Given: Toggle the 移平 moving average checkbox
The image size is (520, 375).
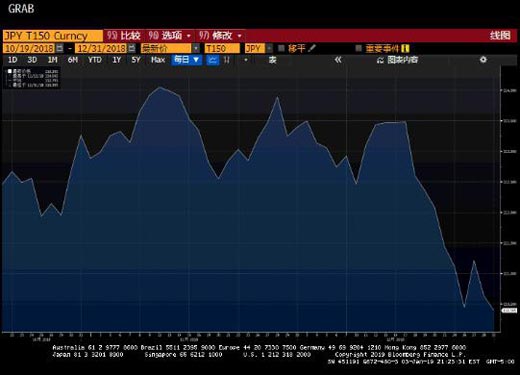Looking at the screenshot, I should (281, 48).
